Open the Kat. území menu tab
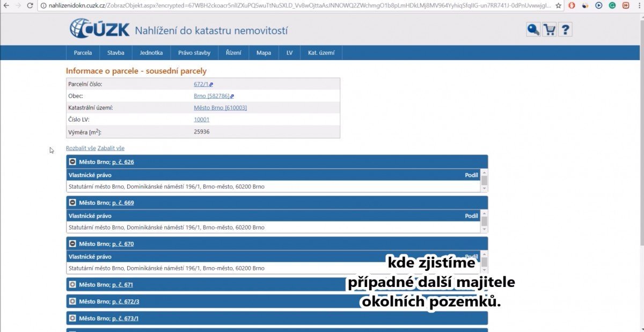Image resolution: width=644 pixels, height=332 pixels. [321, 53]
